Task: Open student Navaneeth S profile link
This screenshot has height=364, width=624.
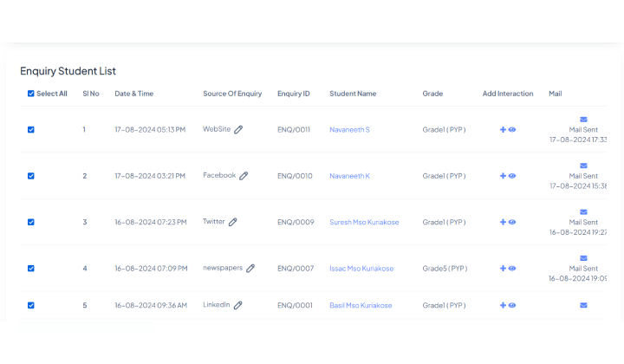Action: coord(349,129)
